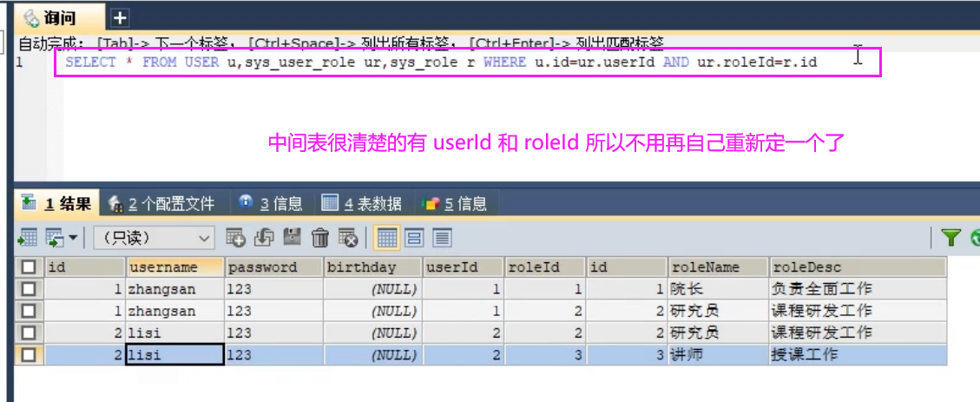This screenshot has height=402, width=980.
Task: Select the 授课工作 cell
Action: (x=858, y=355)
